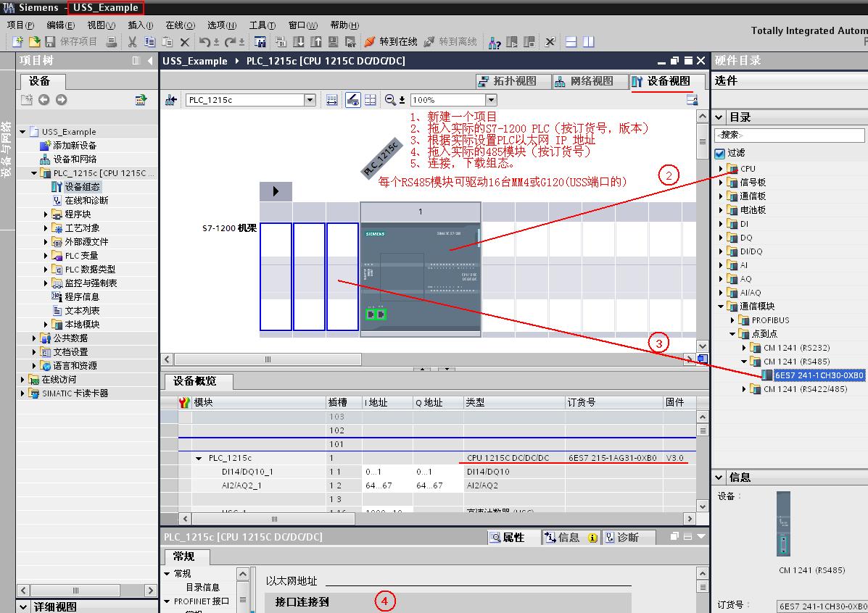Expand CM 1241 (RS232) folder
This screenshot has width=868, height=613.
pyautogui.click(x=744, y=348)
